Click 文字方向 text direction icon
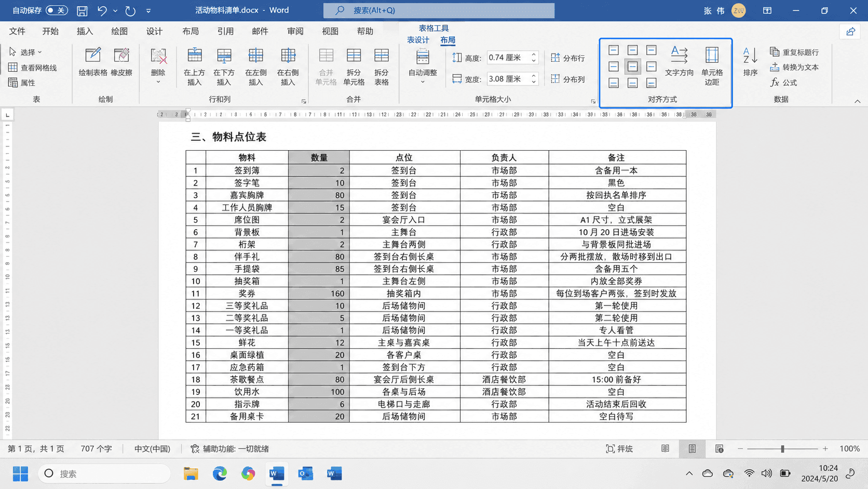Image resolution: width=868 pixels, height=489 pixels. pyautogui.click(x=679, y=61)
